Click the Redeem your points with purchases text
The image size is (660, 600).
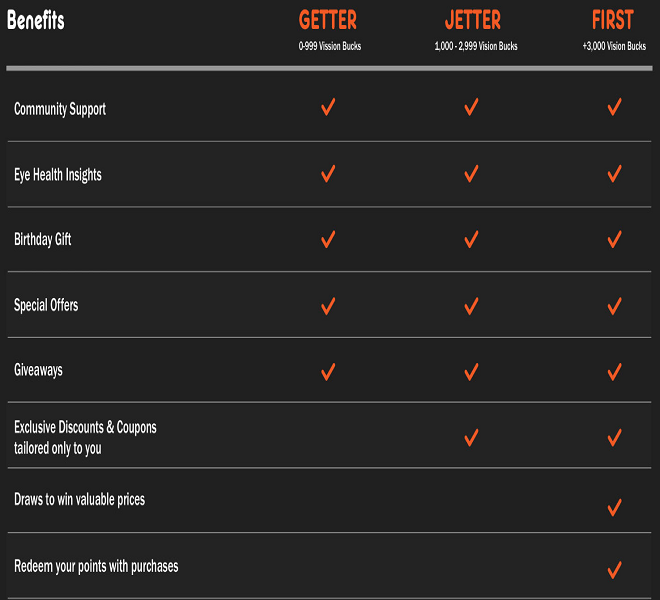(x=96, y=566)
